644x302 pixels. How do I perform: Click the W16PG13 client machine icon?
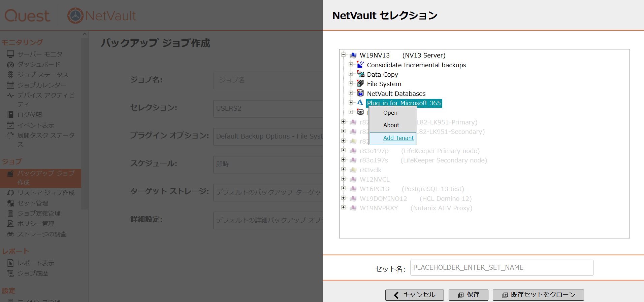click(x=353, y=189)
